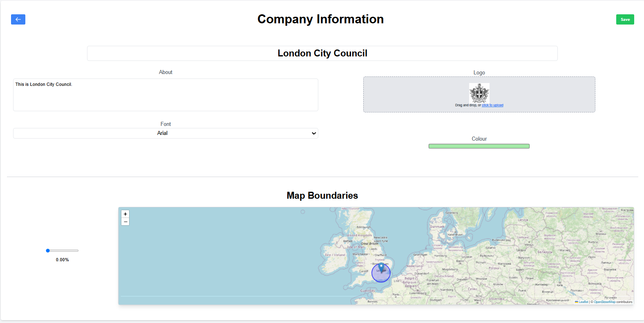Click the blue location marker on London
The width and height of the screenshot is (644, 323).
[381, 268]
